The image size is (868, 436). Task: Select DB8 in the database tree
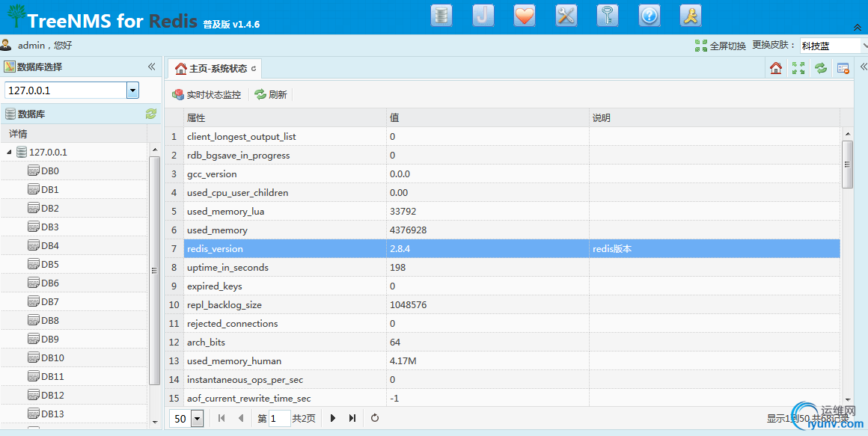50,321
